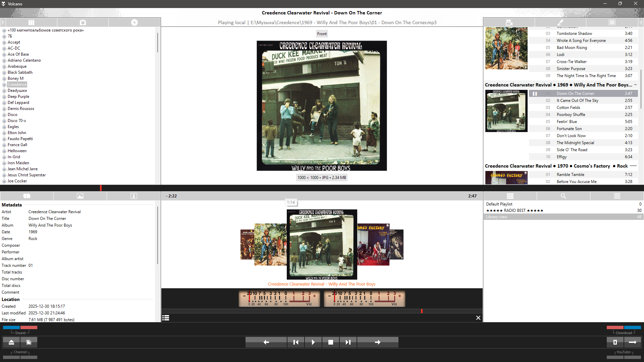644x362 pixels.
Task: Open the disc view tab icon
Action: coord(134,22)
